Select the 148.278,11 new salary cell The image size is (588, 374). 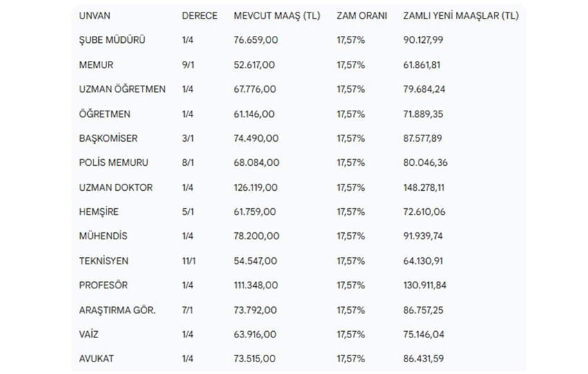425,187
